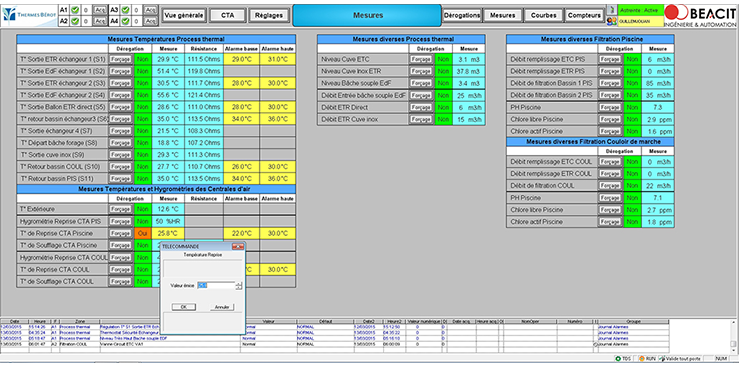The image size is (739, 365).
Task: Click the 37.8 m3 Niveau Cuve Inox ETR value
Action: tap(468, 72)
